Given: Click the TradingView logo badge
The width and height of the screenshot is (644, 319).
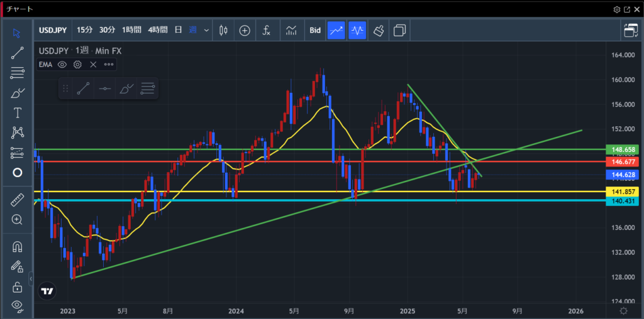Looking at the screenshot, I should tap(47, 291).
